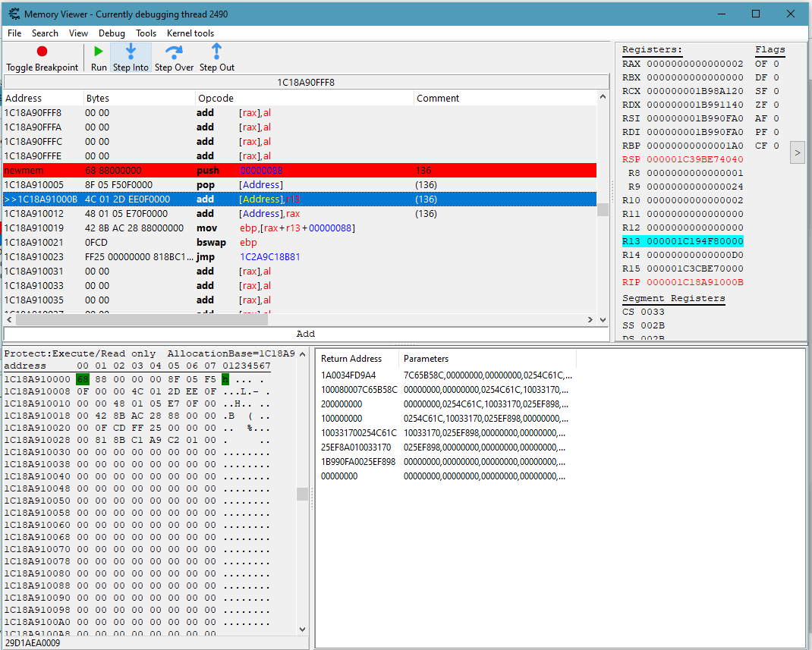Click the Address column header

43,99
